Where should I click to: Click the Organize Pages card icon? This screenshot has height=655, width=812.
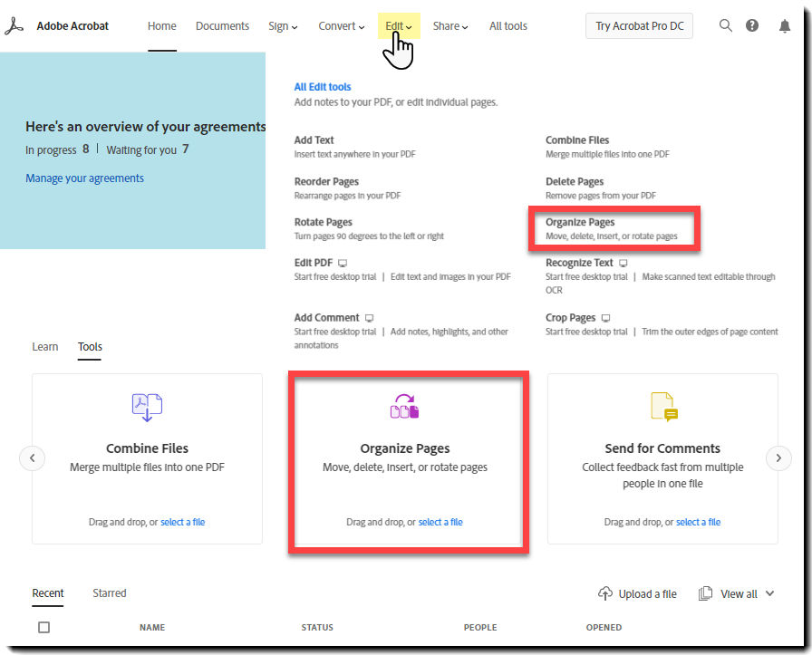404,407
